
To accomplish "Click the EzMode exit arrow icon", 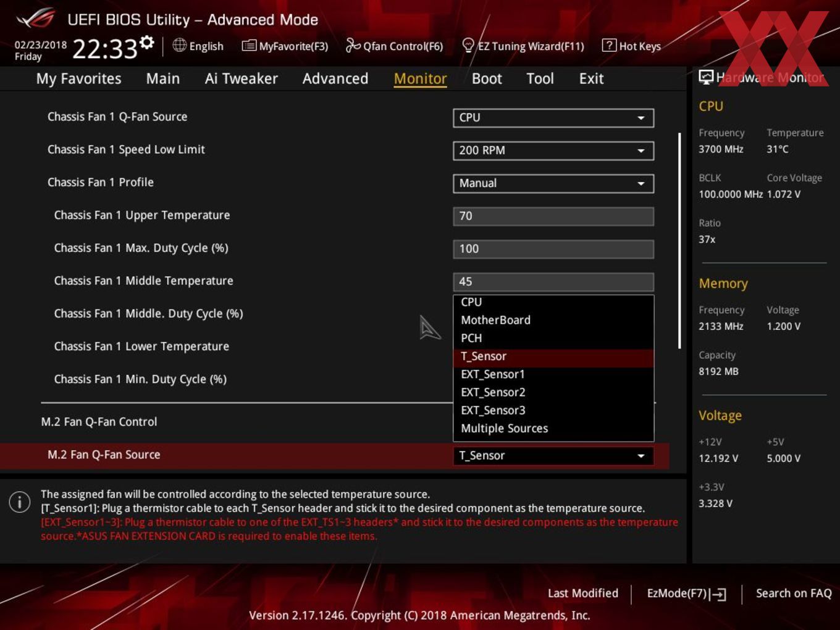I will (x=718, y=594).
